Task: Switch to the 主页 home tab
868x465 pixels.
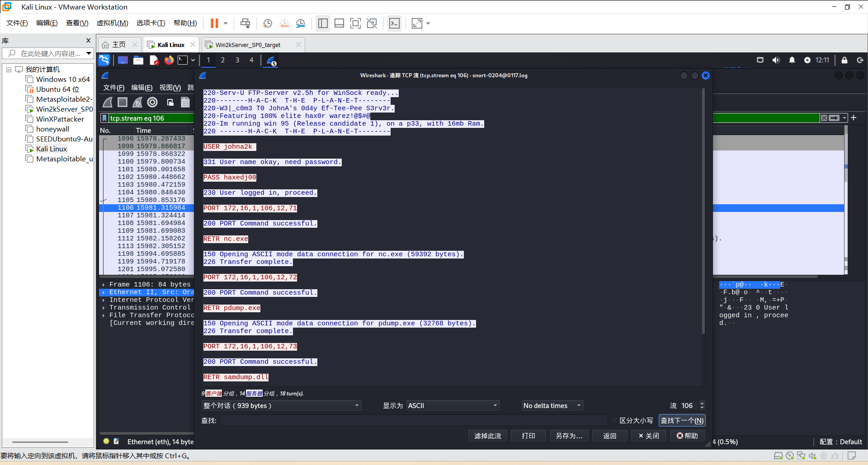Action: coord(119,45)
